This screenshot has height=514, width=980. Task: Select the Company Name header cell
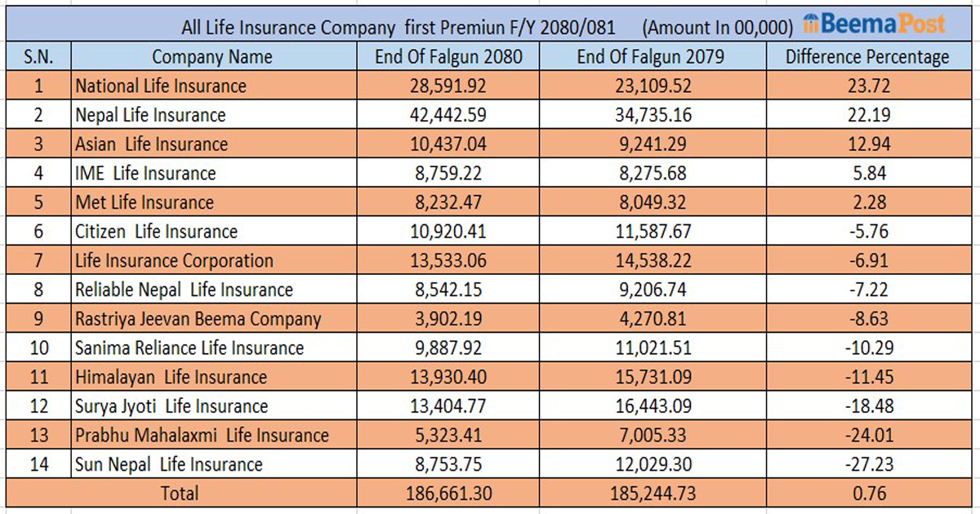(212, 57)
